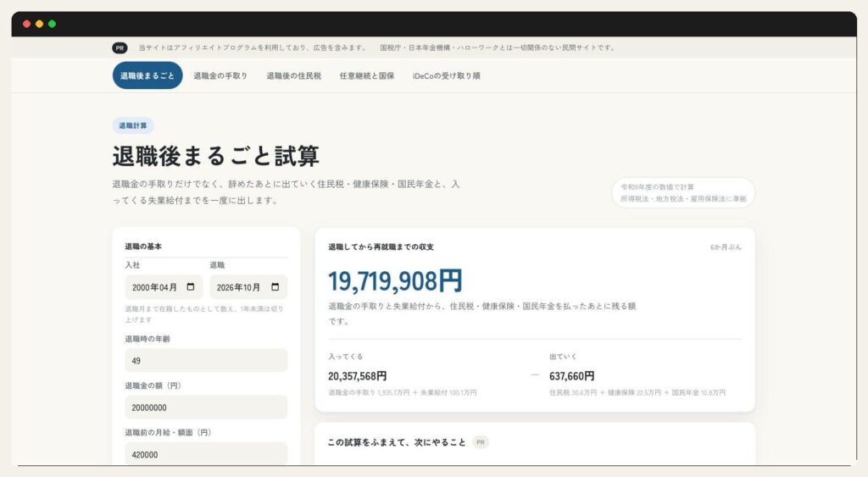Click the PR badge in top notice bar
The height and width of the screenshot is (477, 868).
(x=120, y=48)
